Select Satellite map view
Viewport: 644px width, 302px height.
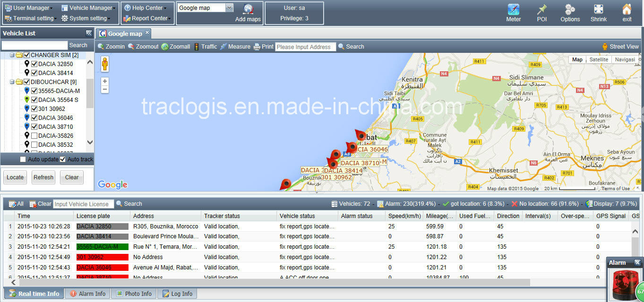point(599,59)
